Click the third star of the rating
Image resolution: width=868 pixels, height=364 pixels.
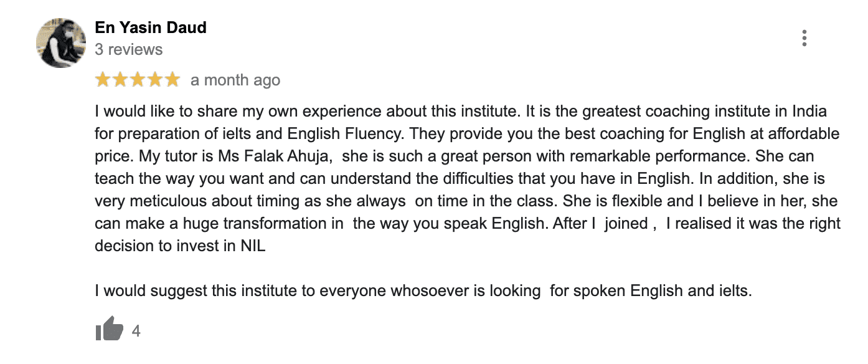coord(138,80)
